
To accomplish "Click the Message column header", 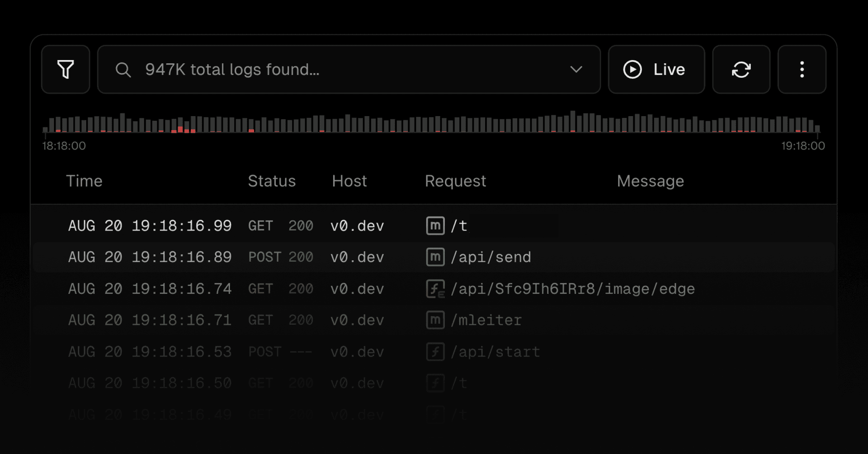I will point(650,181).
